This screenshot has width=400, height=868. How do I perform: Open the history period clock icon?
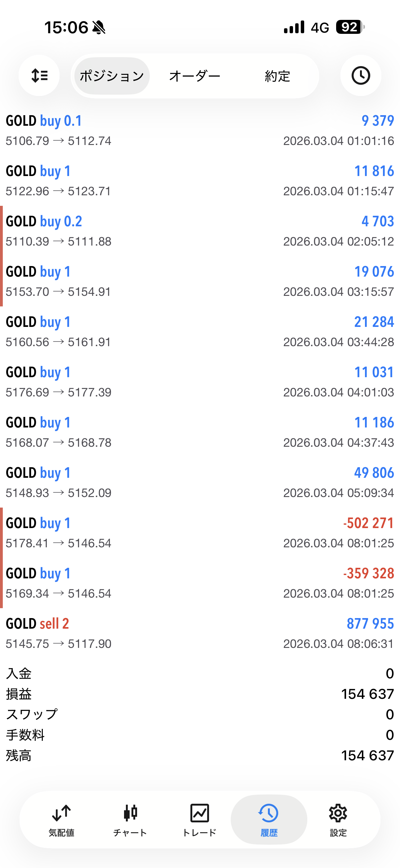click(x=361, y=75)
